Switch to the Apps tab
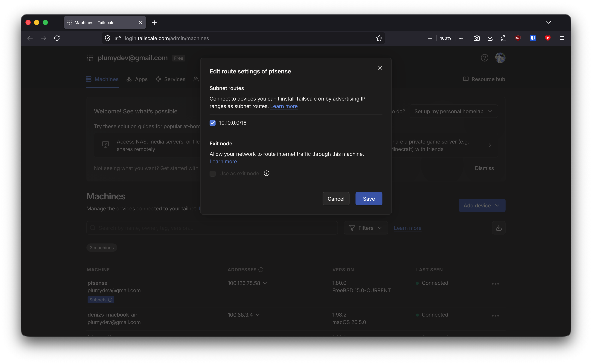The height and width of the screenshot is (364, 592). 137,79
